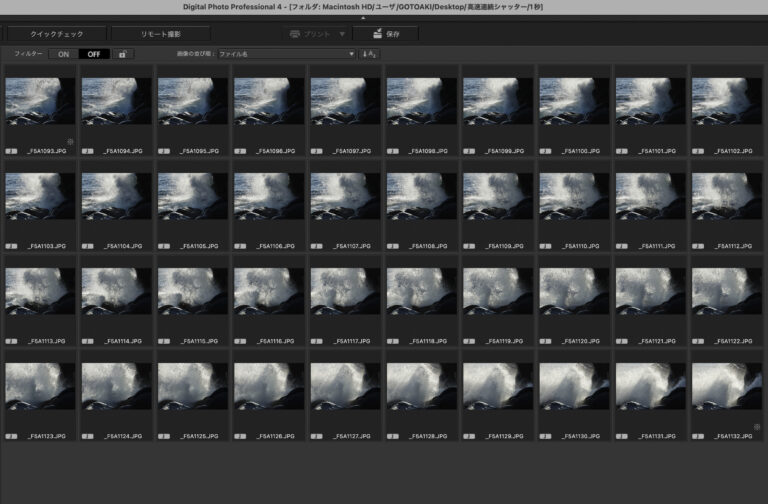Turn the filter ON

coord(64,54)
